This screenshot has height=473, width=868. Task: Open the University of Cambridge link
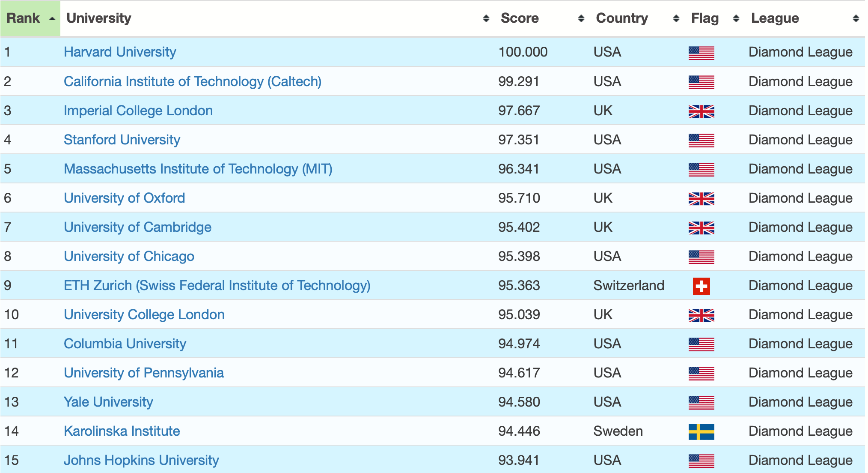tap(137, 227)
